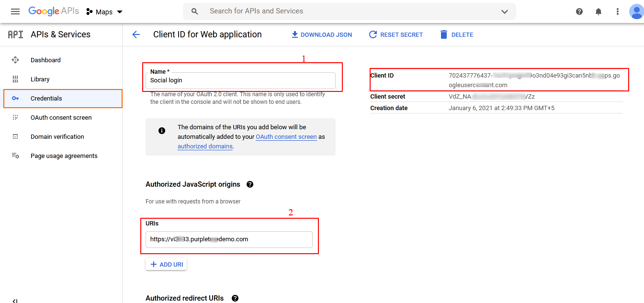
Task: Click the Credentials key icon
Action: coord(15,98)
